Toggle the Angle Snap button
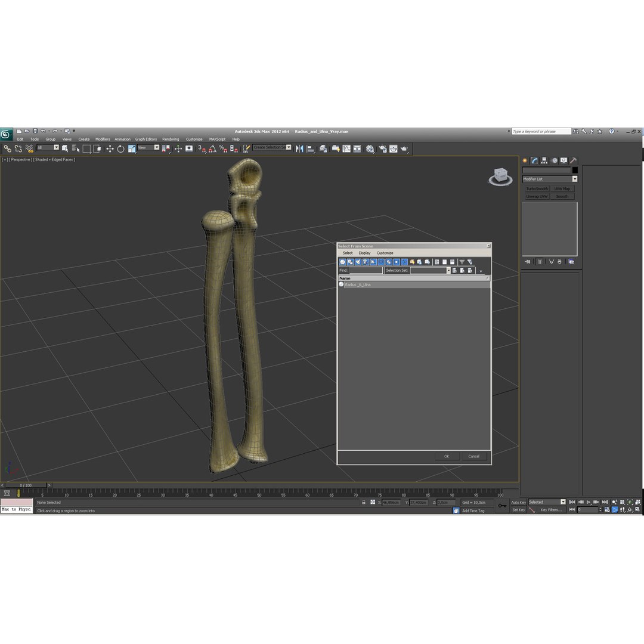The image size is (644, 644). coord(212,148)
